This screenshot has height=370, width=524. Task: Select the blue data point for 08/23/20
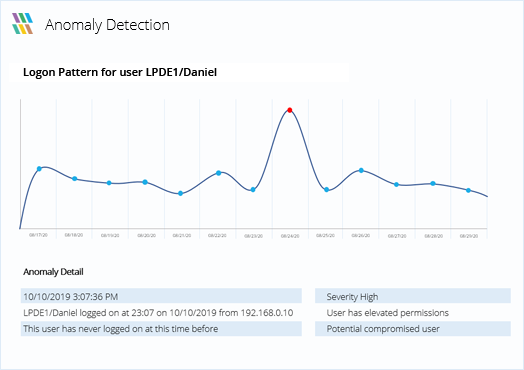point(253,190)
